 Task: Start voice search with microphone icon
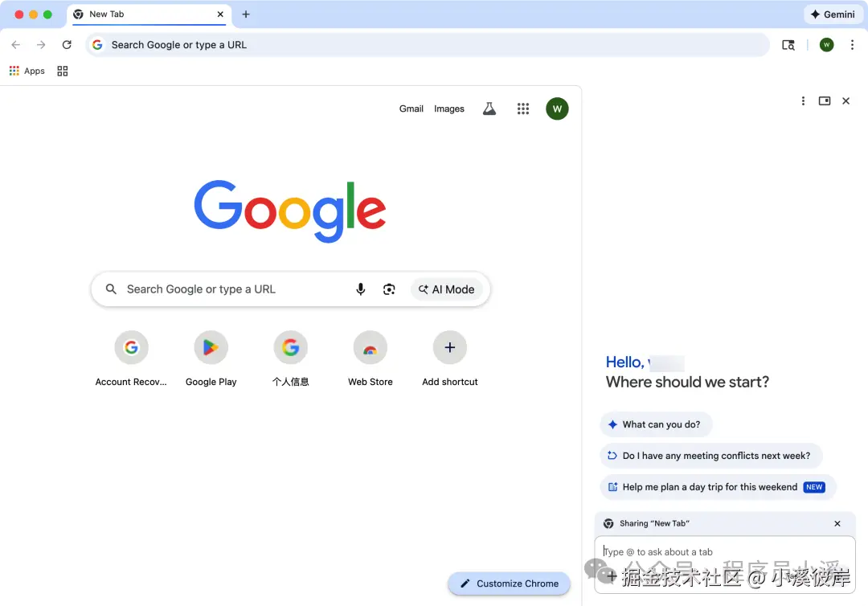point(360,289)
